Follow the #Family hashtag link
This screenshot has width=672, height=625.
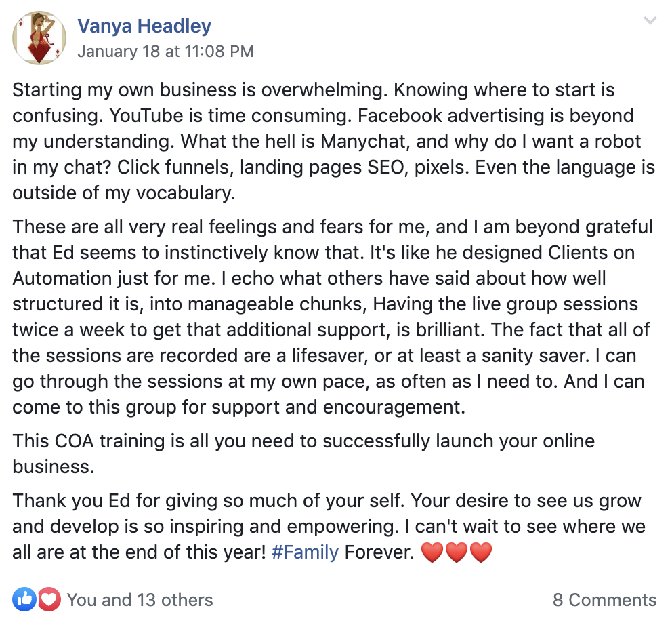click(305, 552)
